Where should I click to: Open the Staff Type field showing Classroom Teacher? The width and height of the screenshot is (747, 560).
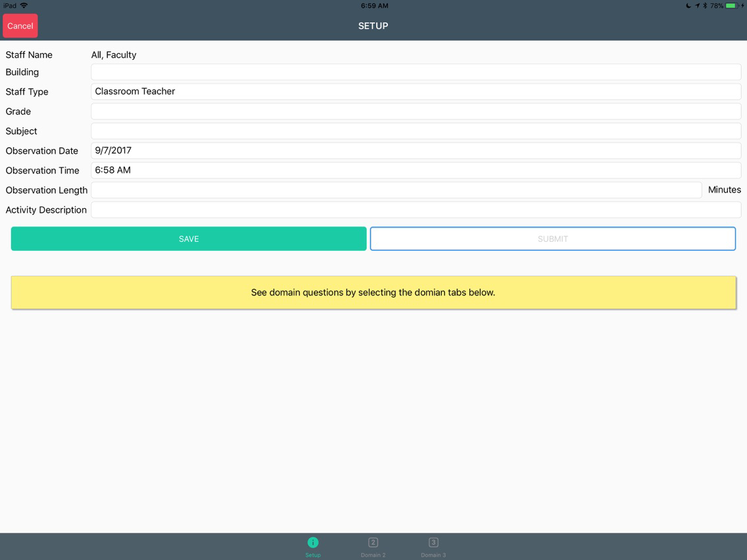coord(416,91)
